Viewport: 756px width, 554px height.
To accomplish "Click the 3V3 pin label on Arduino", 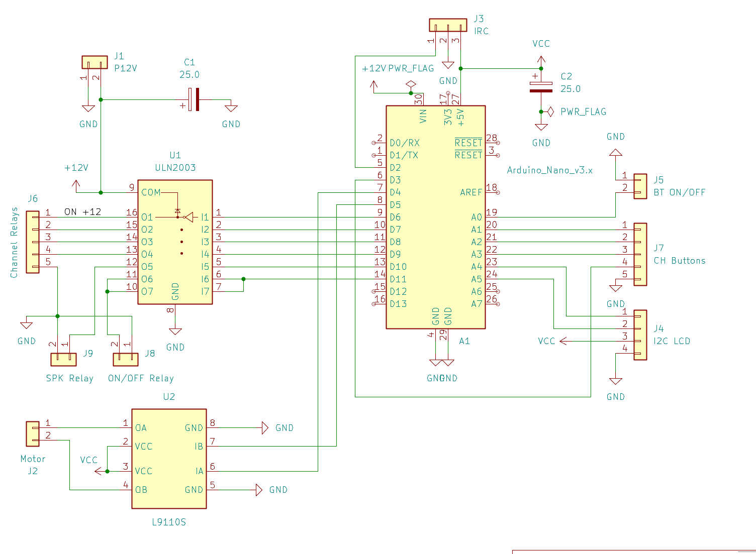I will tap(448, 117).
